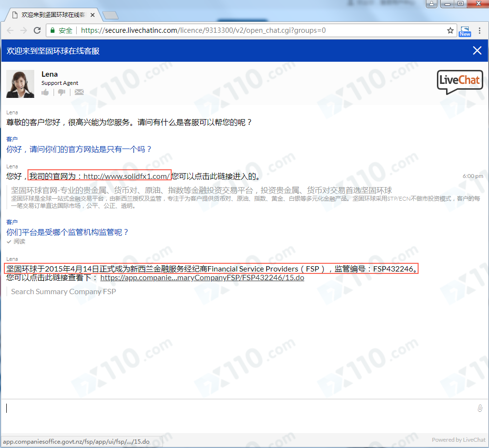
Task: Click the email transcript envelope icon
Action: [79, 92]
